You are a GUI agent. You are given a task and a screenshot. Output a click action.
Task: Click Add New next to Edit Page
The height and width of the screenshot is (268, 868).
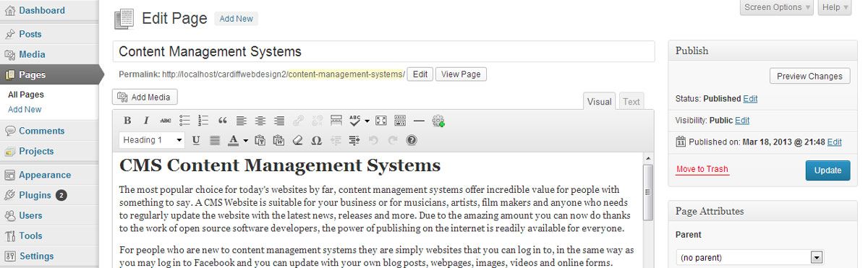[x=237, y=19]
